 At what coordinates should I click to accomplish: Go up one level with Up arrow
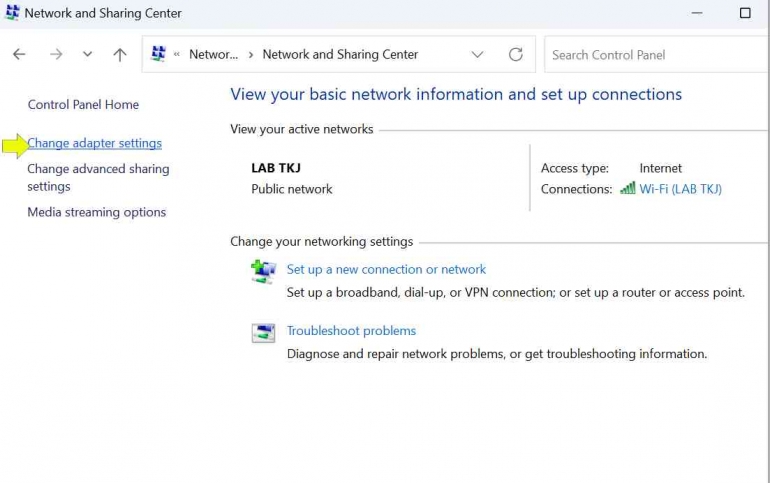(x=120, y=55)
